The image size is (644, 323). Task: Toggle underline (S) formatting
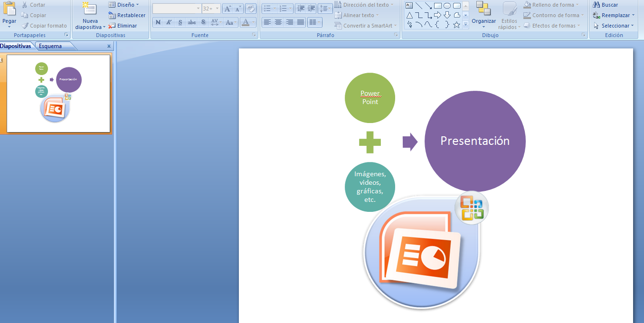pos(180,22)
